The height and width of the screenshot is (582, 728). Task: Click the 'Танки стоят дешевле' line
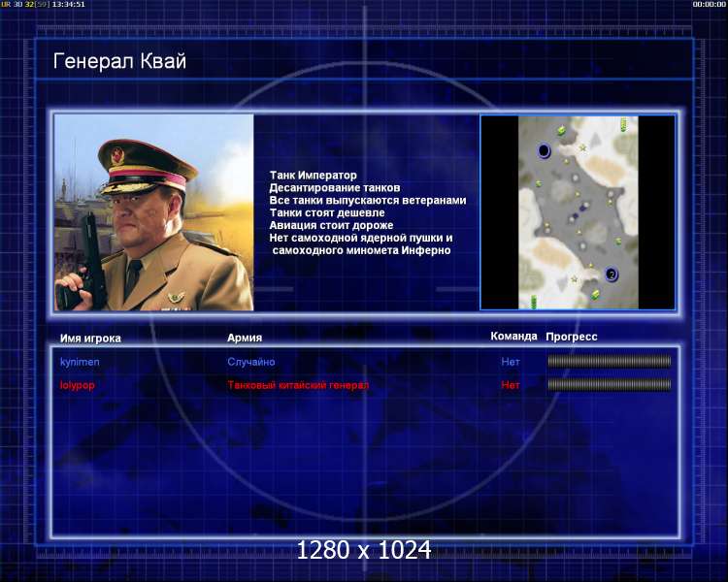coord(327,213)
